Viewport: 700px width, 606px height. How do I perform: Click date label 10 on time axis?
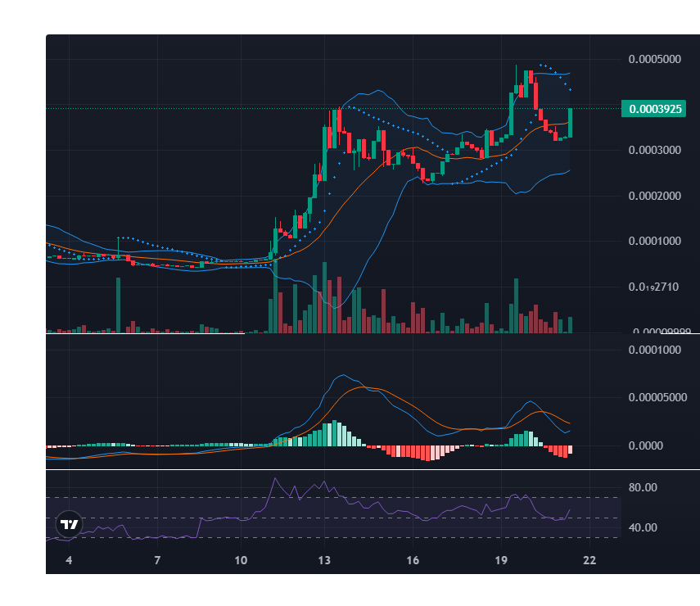241,560
